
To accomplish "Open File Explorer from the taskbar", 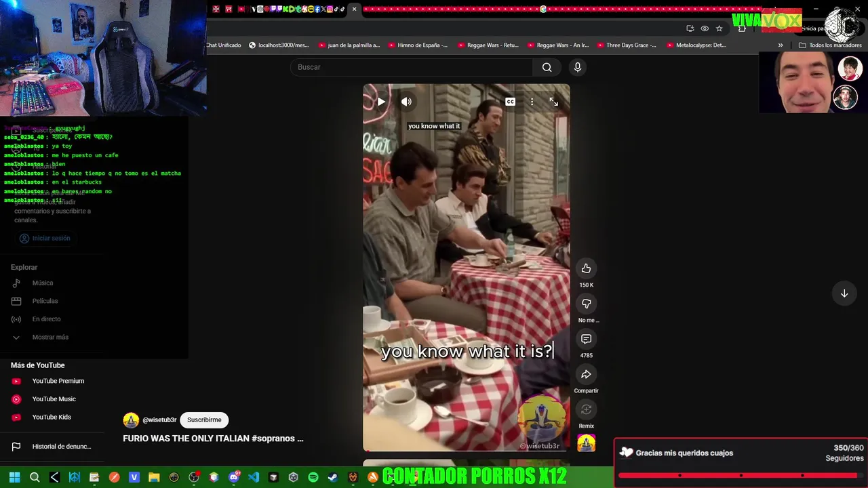I will 154,477.
